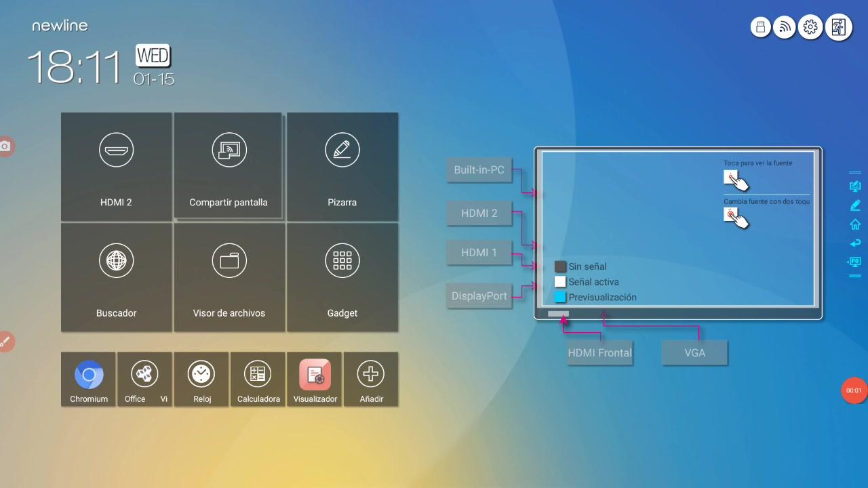Click bottom handle bar of right sidebar
This screenshot has height=488, width=868.
(855, 276)
